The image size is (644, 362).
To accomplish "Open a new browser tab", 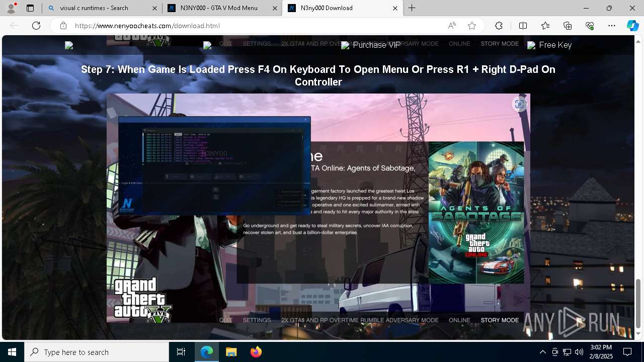I will [412, 8].
